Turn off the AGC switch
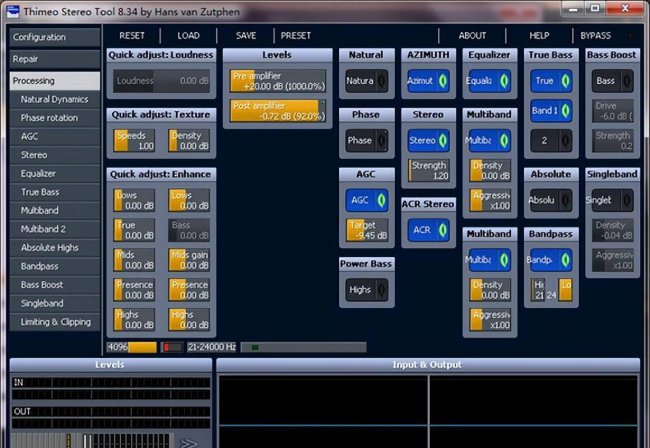 [x=366, y=200]
